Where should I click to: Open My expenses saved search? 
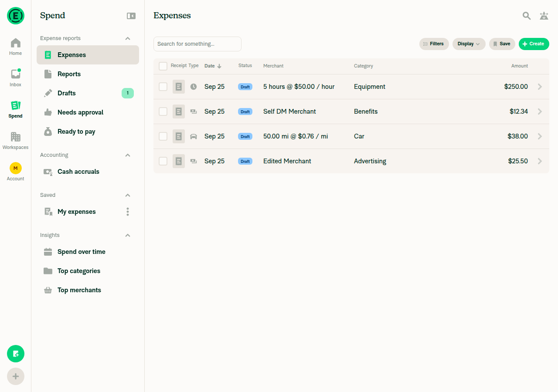point(88,212)
